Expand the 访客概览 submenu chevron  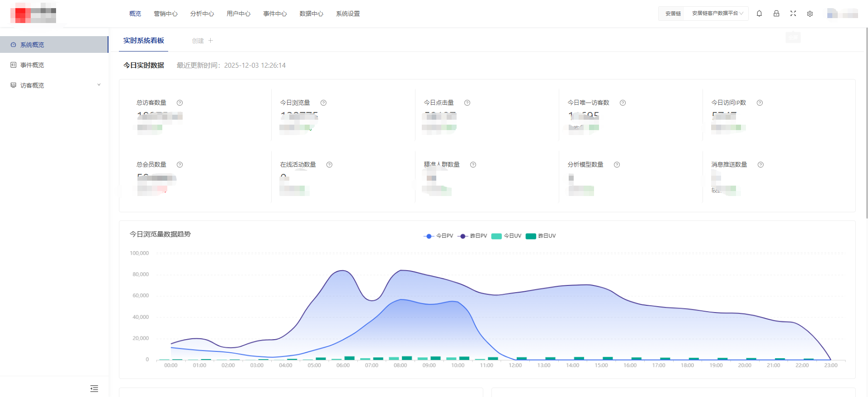[99, 85]
